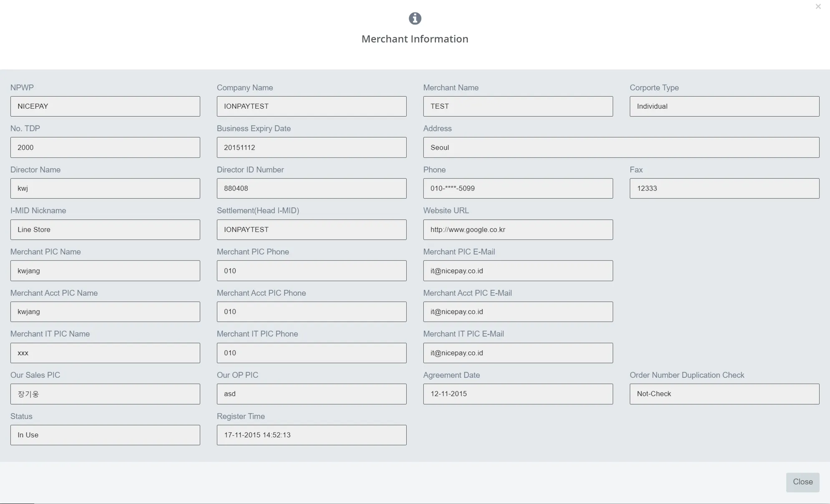Click the Director Name kwj field

tap(105, 188)
